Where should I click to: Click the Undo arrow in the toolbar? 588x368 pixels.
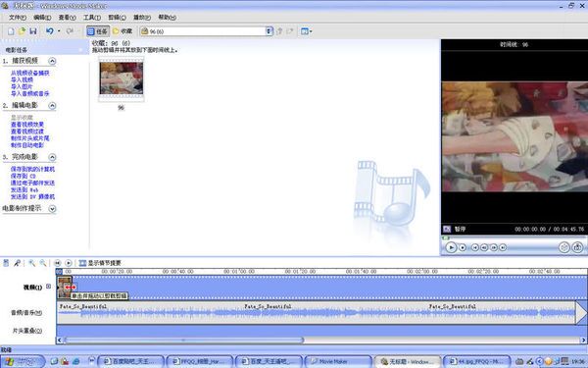click(x=50, y=31)
